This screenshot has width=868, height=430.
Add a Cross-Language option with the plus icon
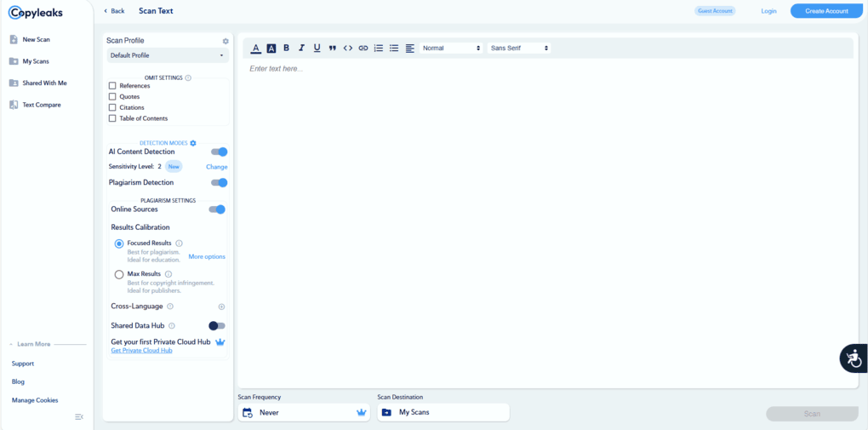[x=221, y=307]
